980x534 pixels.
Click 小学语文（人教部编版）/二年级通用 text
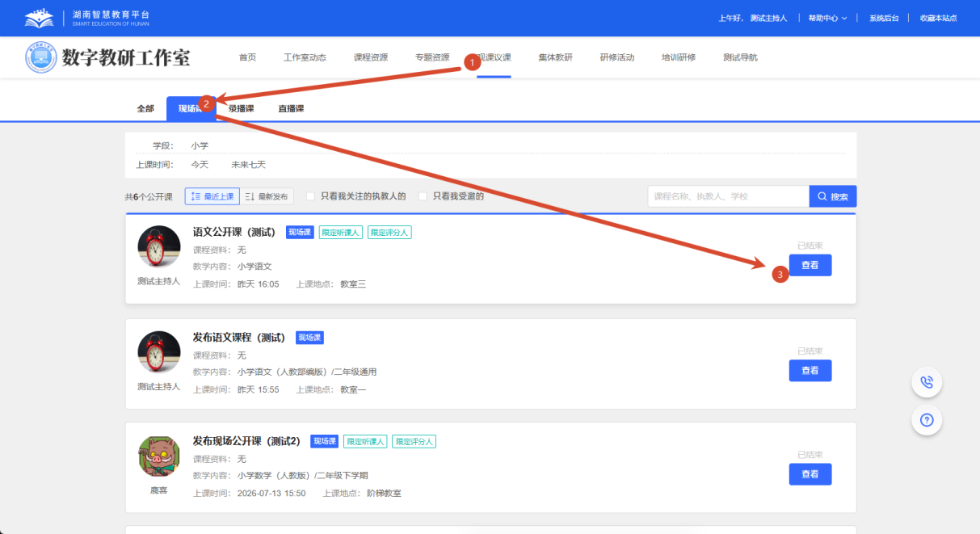[x=307, y=372]
